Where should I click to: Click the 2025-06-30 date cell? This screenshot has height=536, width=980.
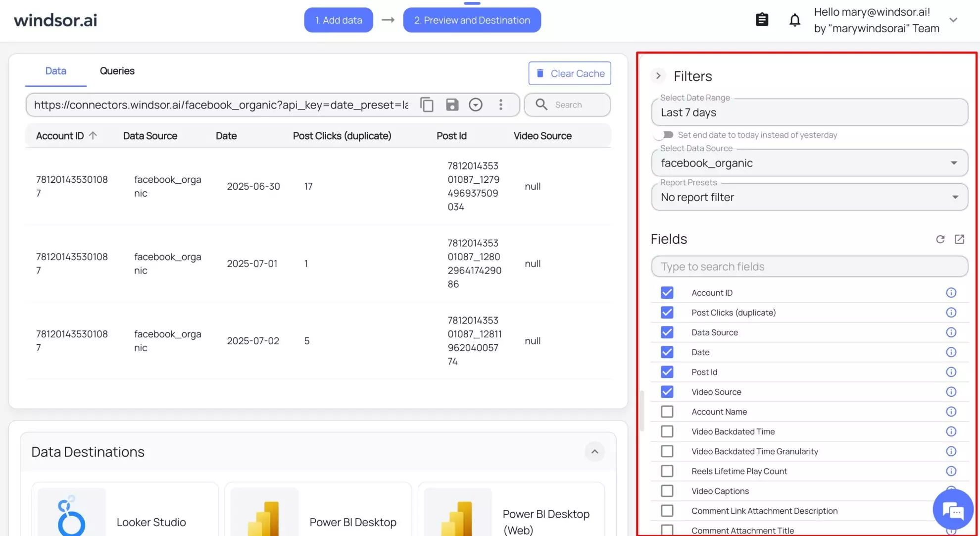(x=253, y=186)
